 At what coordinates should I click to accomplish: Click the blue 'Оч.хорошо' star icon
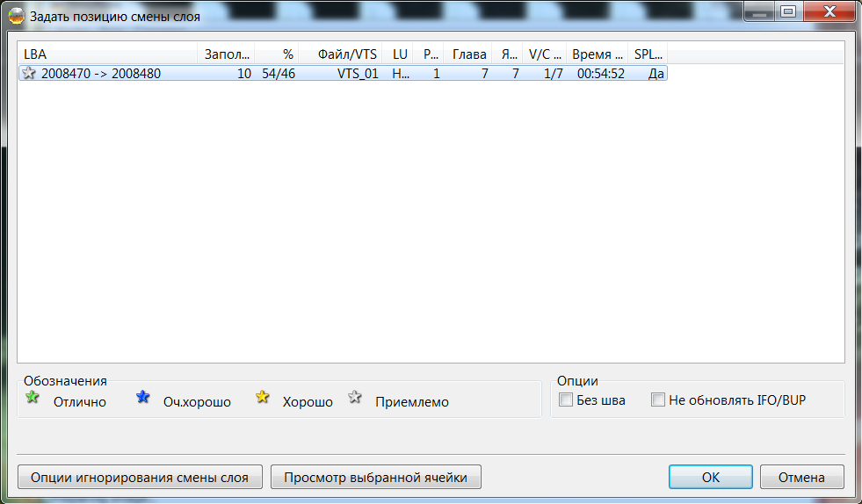tap(143, 396)
